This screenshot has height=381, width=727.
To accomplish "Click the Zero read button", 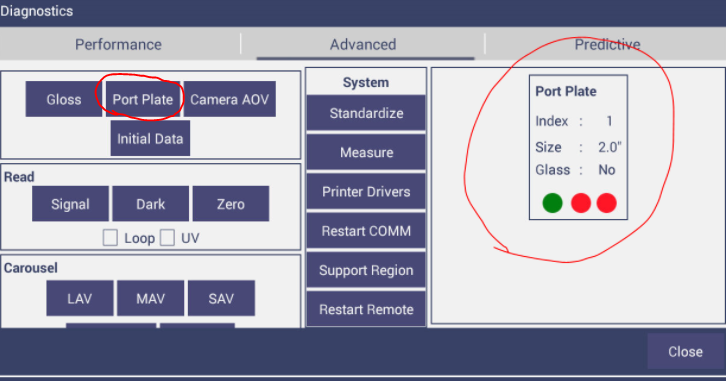I will (x=231, y=204).
